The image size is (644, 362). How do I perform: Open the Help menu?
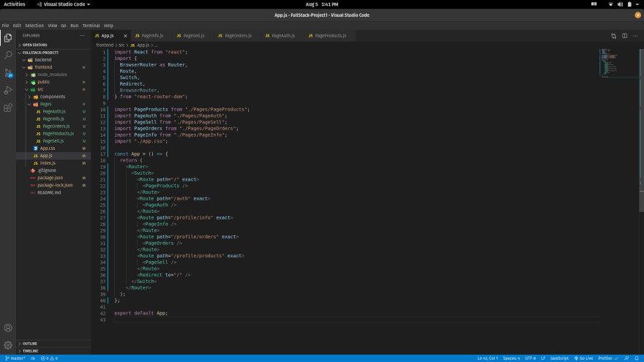pos(108,26)
